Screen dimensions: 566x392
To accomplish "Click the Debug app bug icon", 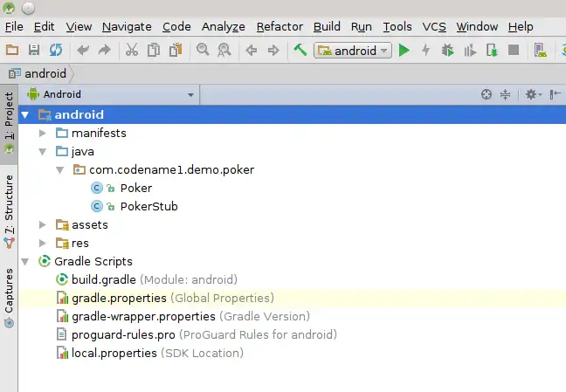I will pos(447,50).
